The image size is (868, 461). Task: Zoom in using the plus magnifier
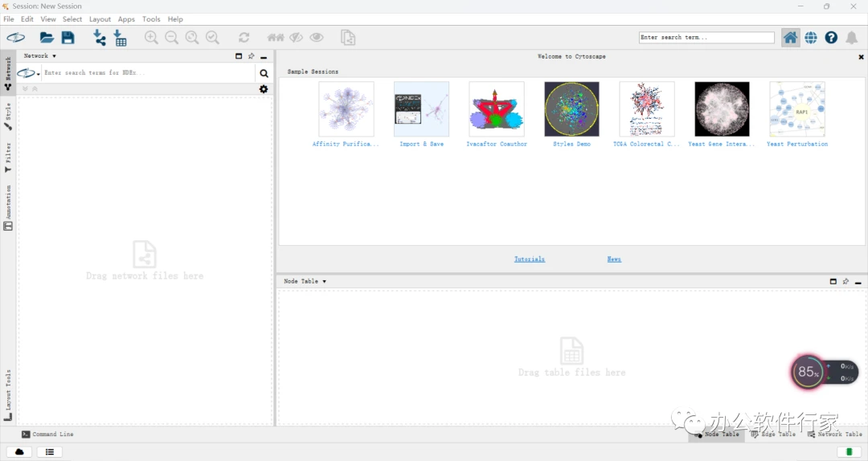150,38
